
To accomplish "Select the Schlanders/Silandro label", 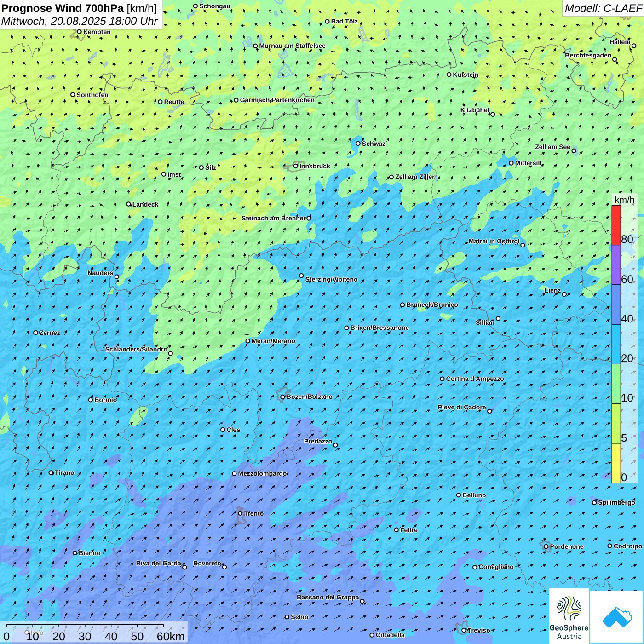I will tap(136, 349).
